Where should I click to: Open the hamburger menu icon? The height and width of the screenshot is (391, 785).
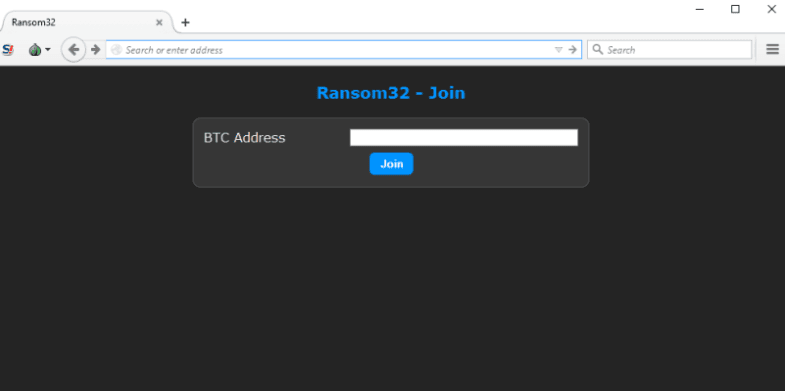772,49
